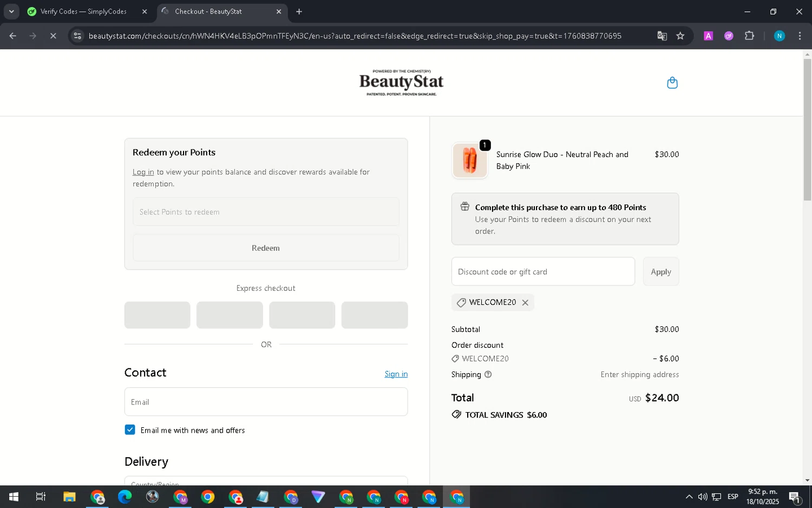Click the Redeem button
Viewport: 812px width, 508px height.
tap(266, 248)
